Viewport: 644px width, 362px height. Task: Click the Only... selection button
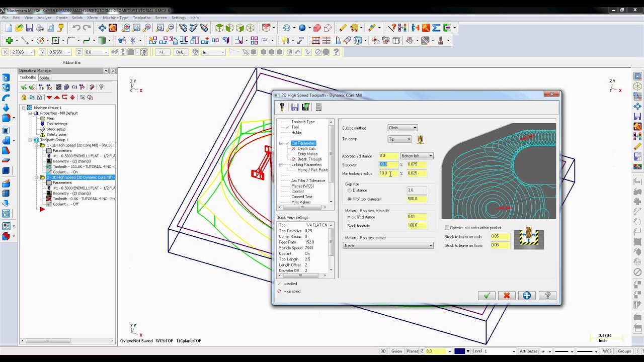tap(180, 52)
